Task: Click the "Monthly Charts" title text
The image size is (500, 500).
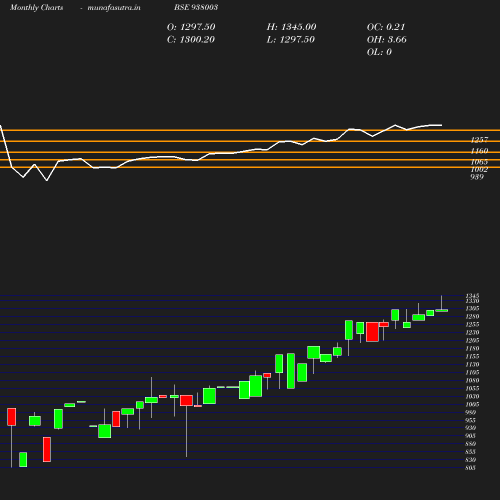Action: pos(36,8)
